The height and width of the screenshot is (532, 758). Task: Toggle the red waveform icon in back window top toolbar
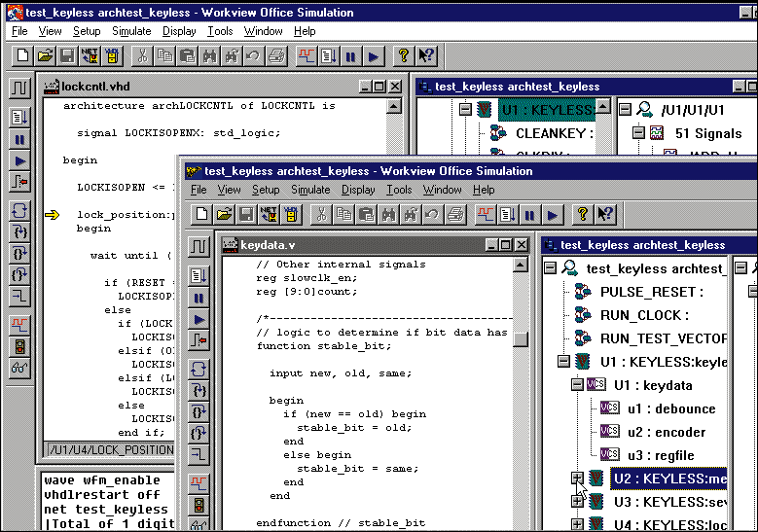point(306,55)
